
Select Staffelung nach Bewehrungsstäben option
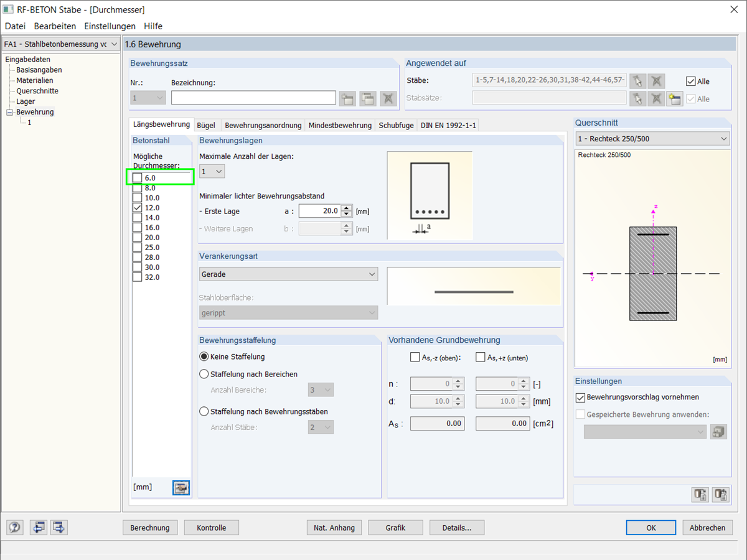[204, 411]
